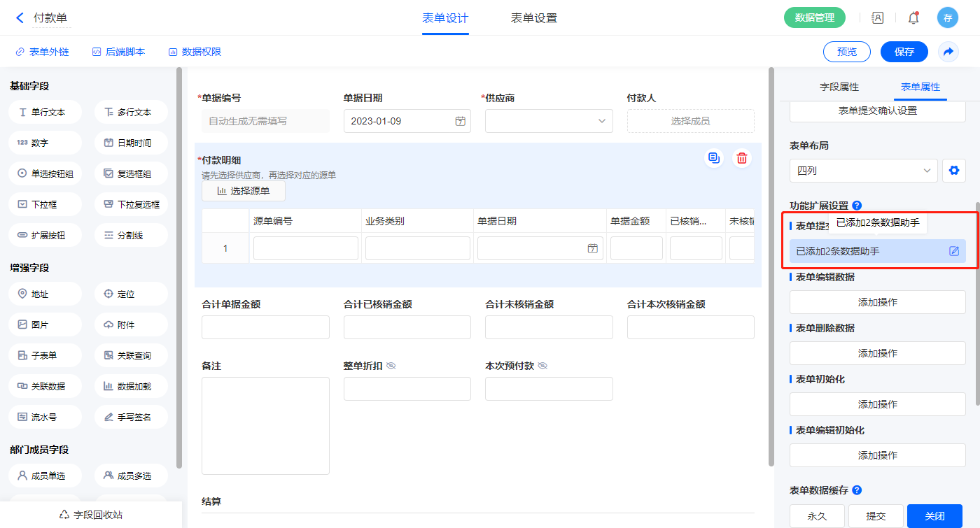Toggle hidden eye icon beside 整单折扣

391,366
